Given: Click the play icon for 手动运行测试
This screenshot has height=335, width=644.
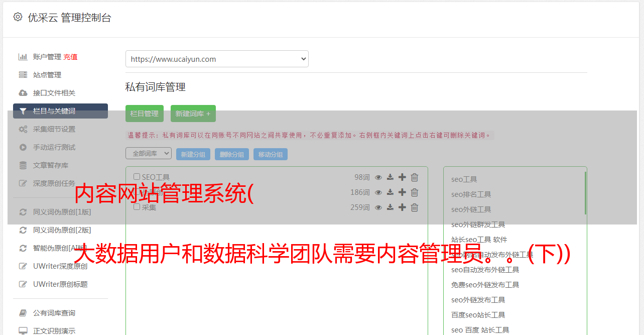Looking at the screenshot, I should click(23, 147).
